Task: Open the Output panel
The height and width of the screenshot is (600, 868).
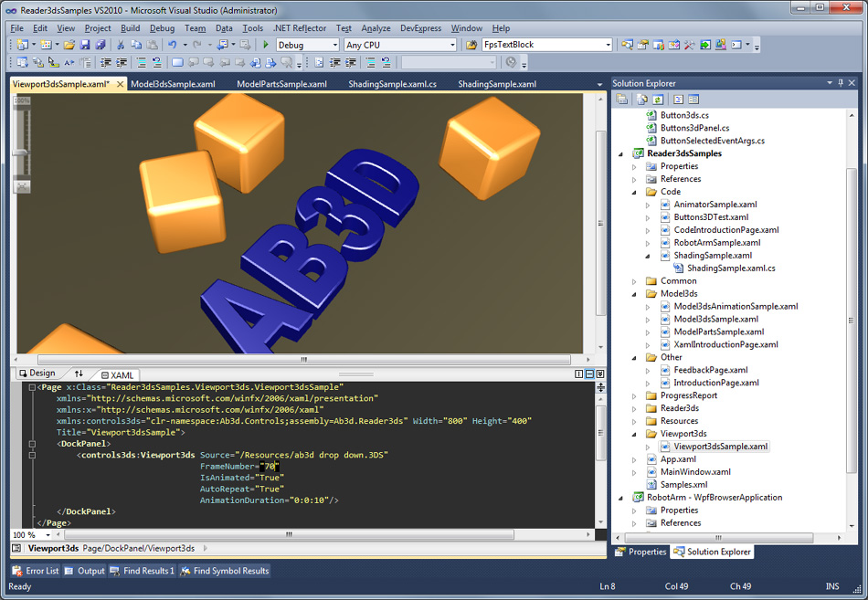Action: [x=84, y=571]
